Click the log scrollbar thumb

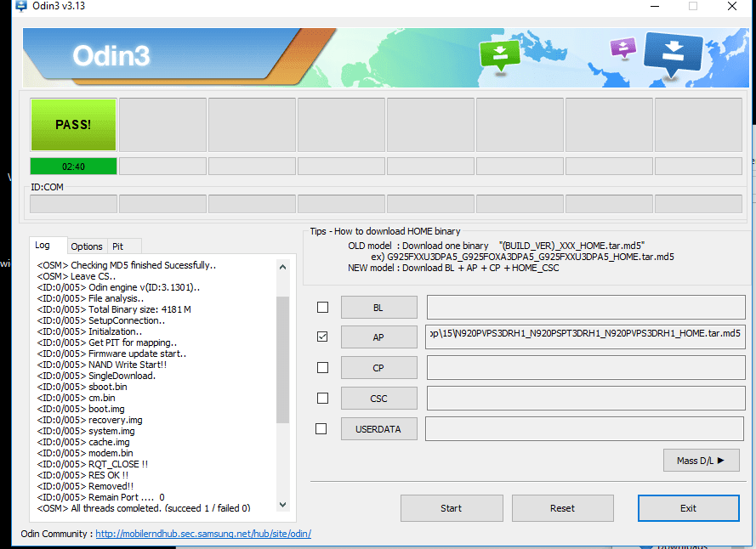pyautogui.click(x=283, y=359)
